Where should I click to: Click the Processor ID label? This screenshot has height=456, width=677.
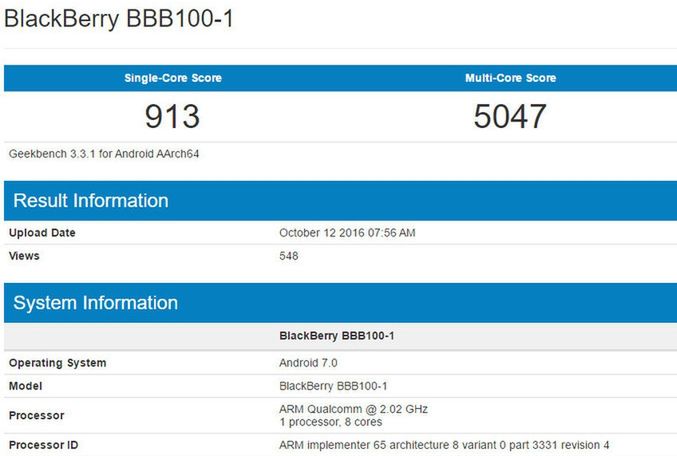pyautogui.click(x=44, y=445)
